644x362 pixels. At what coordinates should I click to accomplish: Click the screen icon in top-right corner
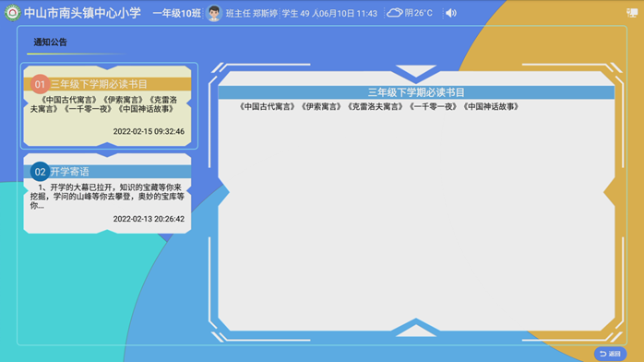[x=632, y=13]
